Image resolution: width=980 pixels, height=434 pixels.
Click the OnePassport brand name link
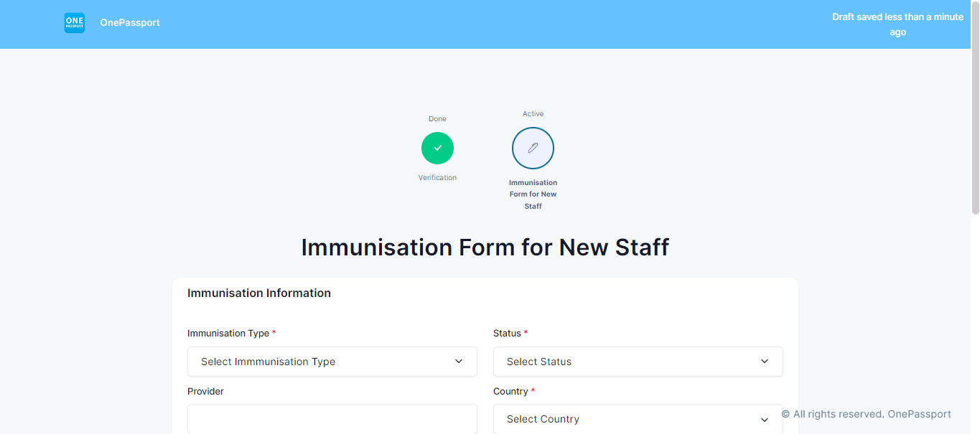pos(130,23)
